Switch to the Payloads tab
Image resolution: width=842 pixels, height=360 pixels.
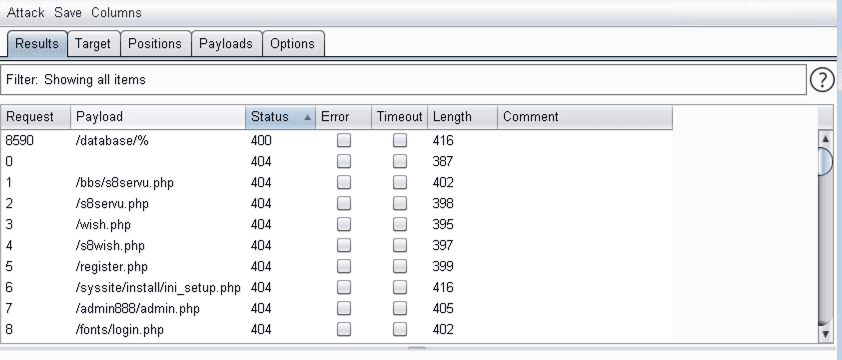(x=226, y=44)
